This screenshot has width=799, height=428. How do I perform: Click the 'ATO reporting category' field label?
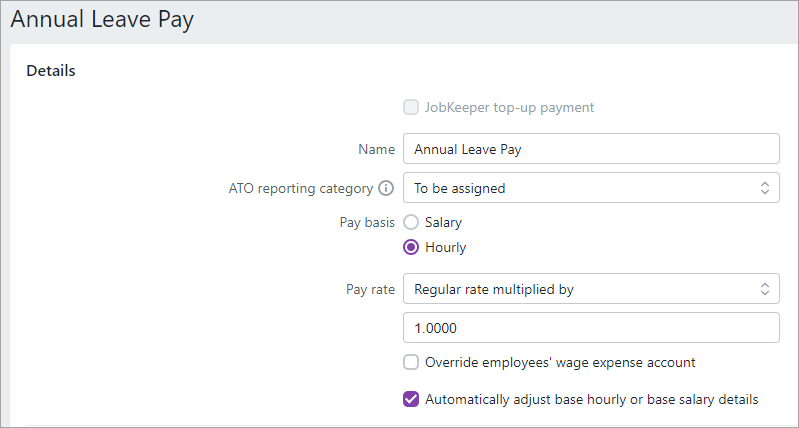[301, 189]
